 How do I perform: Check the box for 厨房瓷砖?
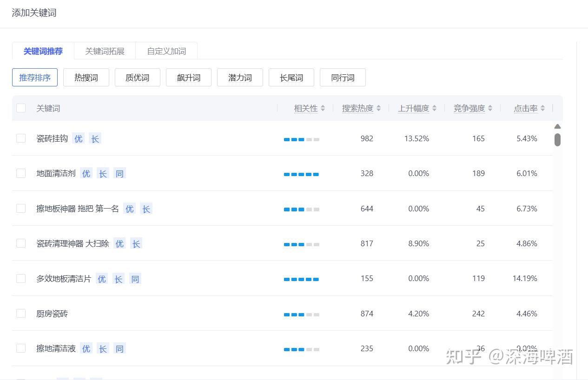point(21,313)
